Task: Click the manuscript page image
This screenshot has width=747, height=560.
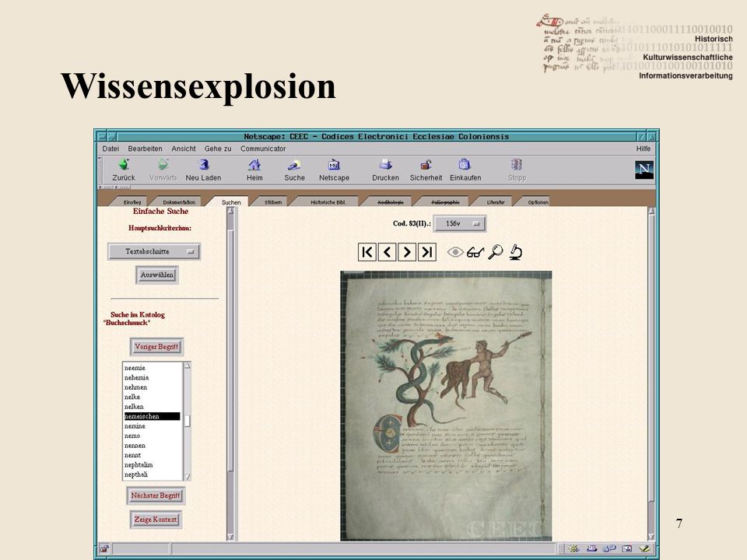Action: (446, 406)
